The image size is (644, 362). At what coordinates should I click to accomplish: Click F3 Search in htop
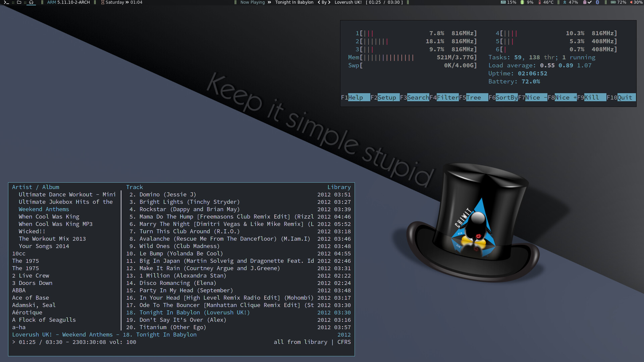coord(418,98)
